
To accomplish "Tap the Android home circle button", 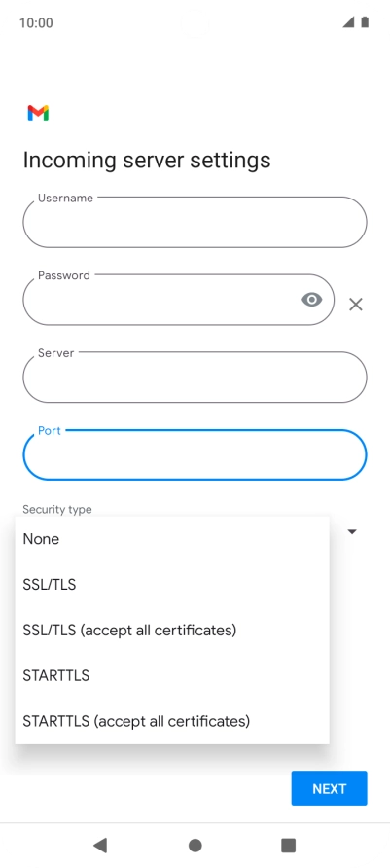I will 195,846.
